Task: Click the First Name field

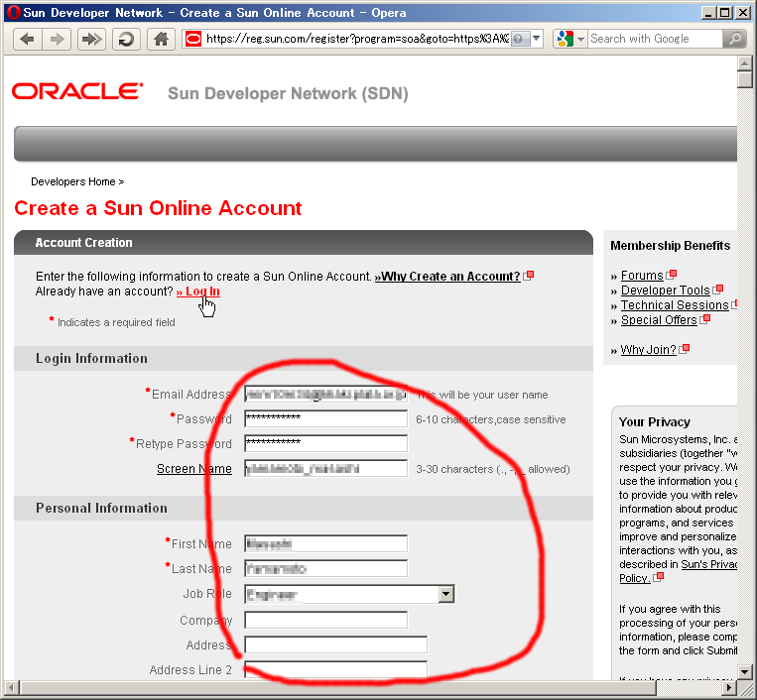Action: [x=325, y=543]
